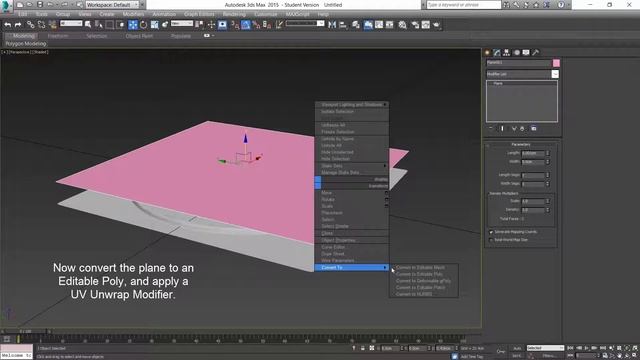Open the Rendering menu in menu bar
The width and height of the screenshot is (640, 360).
tap(234, 14)
